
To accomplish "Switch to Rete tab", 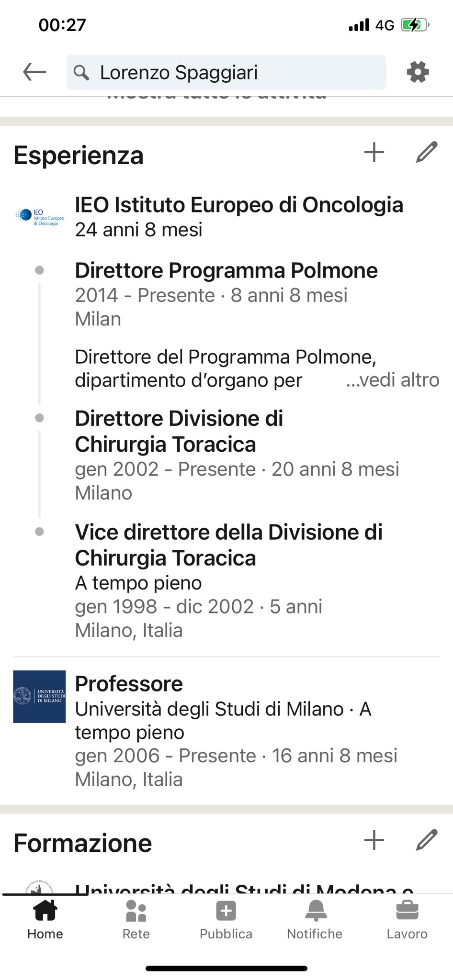I will tap(136, 920).
